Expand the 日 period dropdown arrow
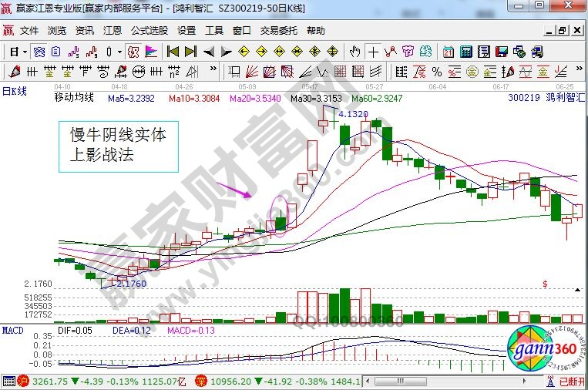Screen dimensions: 588x390 25,52
